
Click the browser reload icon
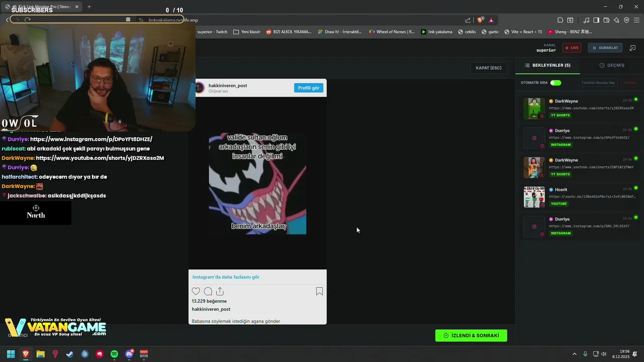pyautogui.click(x=27, y=20)
